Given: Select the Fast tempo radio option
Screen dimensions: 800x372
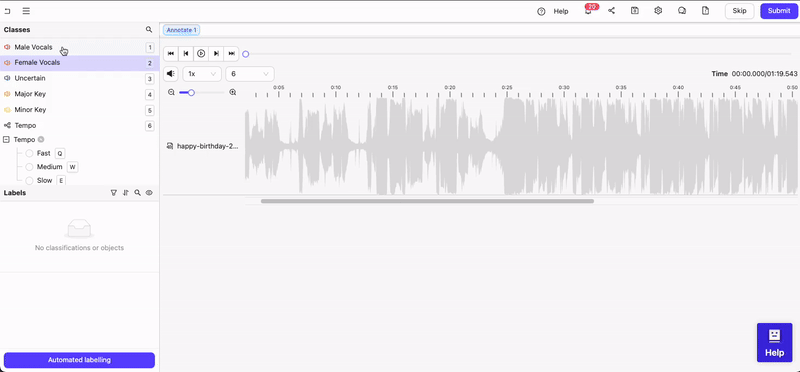Looking at the screenshot, I should 29,153.
